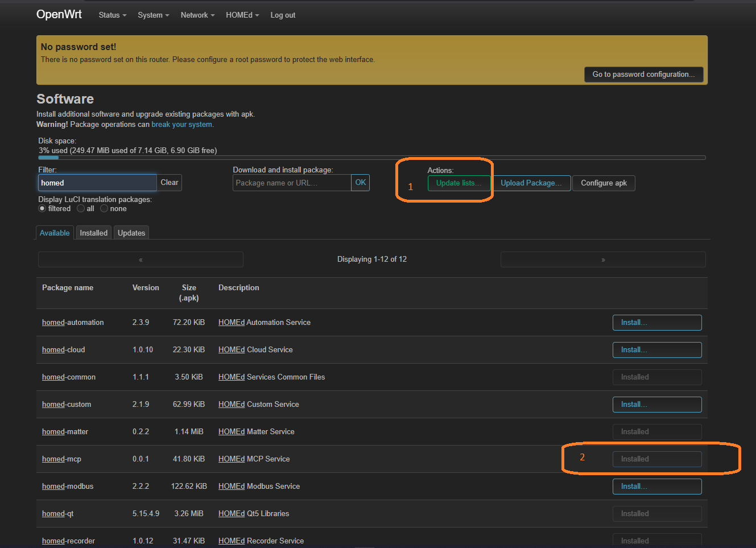Go to next page of packages

click(603, 259)
